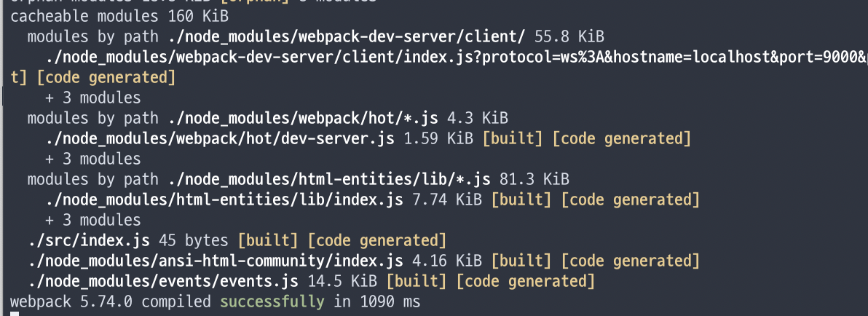Click the "1090 ms" compile time
This screenshot has height=316, width=868.
tap(390, 301)
